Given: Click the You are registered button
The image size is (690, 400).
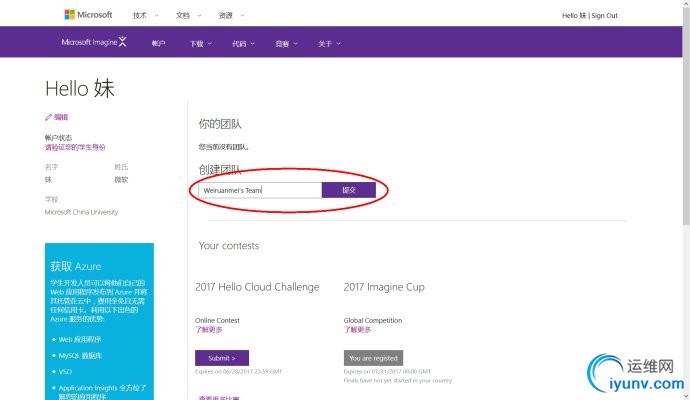Looking at the screenshot, I should (373, 358).
